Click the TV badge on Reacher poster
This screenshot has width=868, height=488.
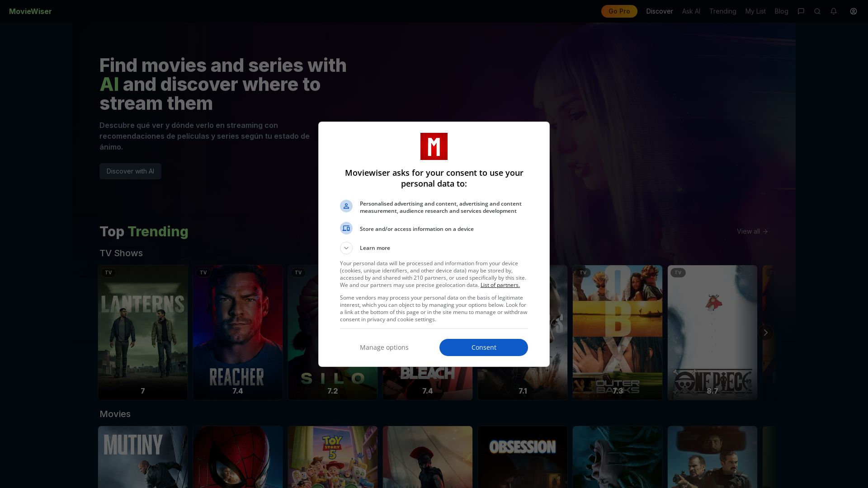(x=203, y=272)
